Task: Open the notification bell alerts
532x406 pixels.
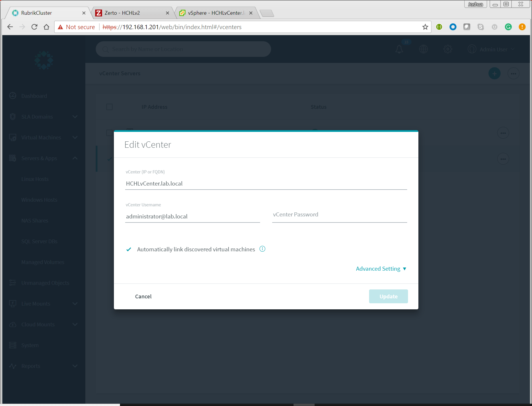Action: pyautogui.click(x=399, y=49)
